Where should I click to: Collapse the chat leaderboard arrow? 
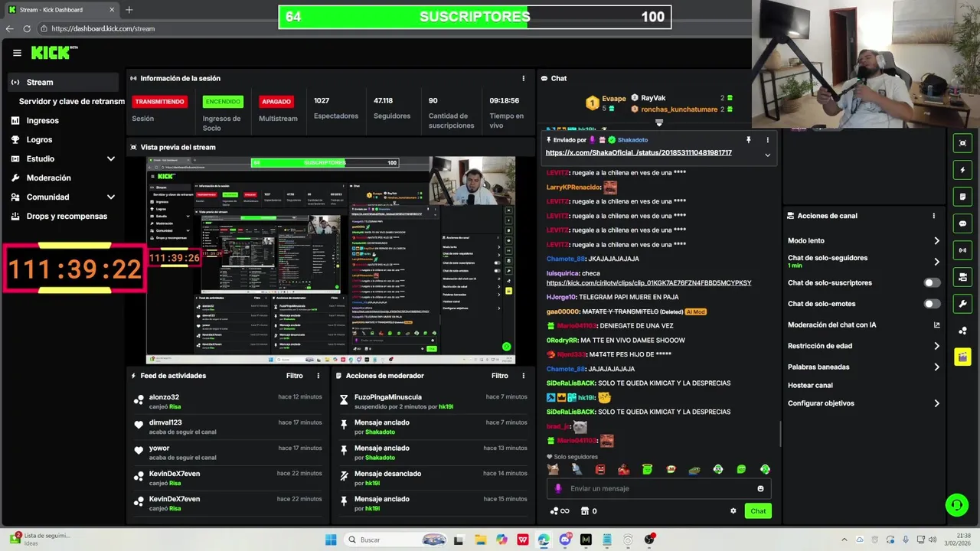point(658,122)
